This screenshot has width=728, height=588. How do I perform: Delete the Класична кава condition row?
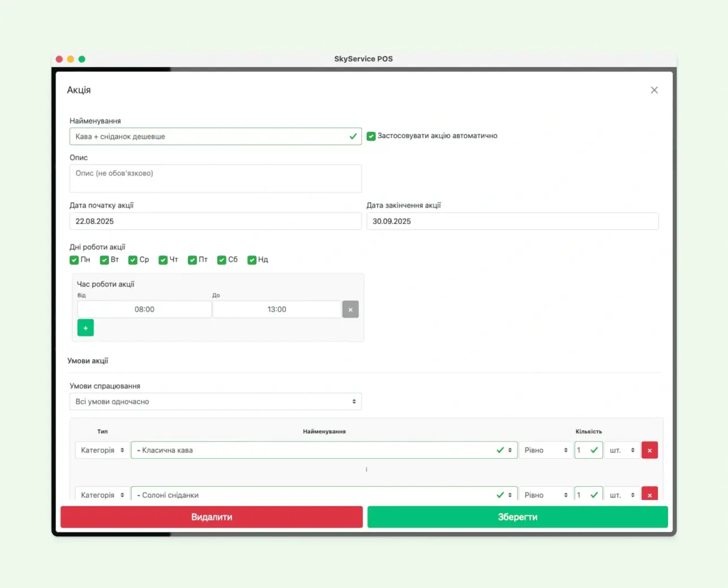(x=649, y=450)
